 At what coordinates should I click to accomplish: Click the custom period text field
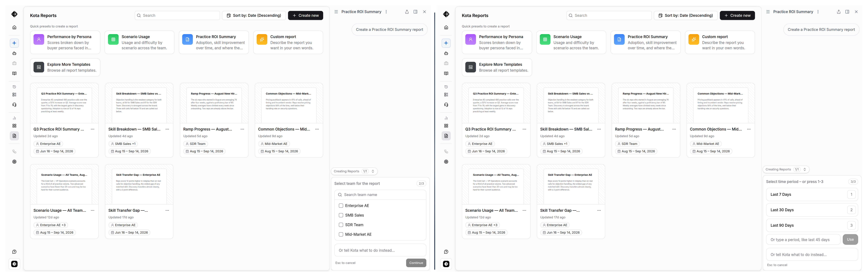coord(803,240)
